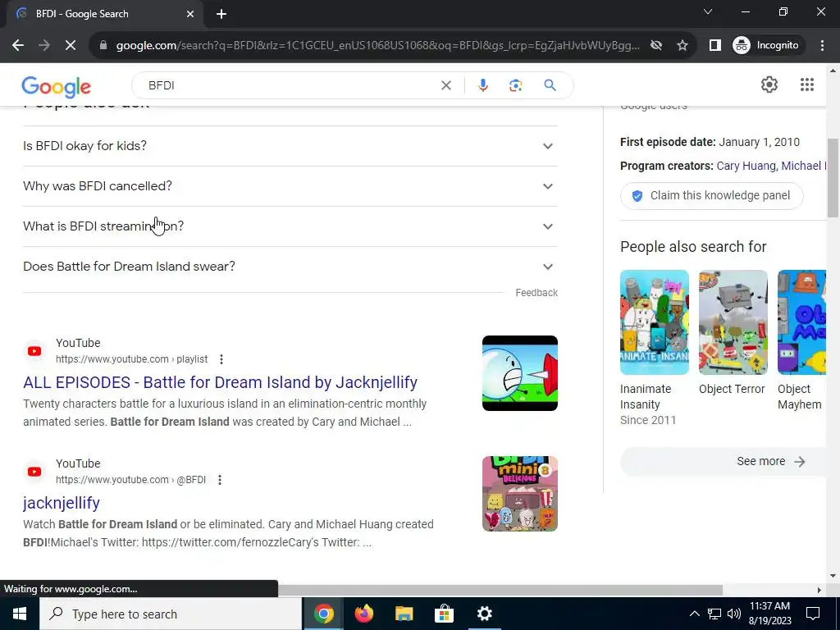Image resolution: width=840 pixels, height=630 pixels.
Task: Switch to Chrome in the taskbar
Action: click(x=323, y=614)
